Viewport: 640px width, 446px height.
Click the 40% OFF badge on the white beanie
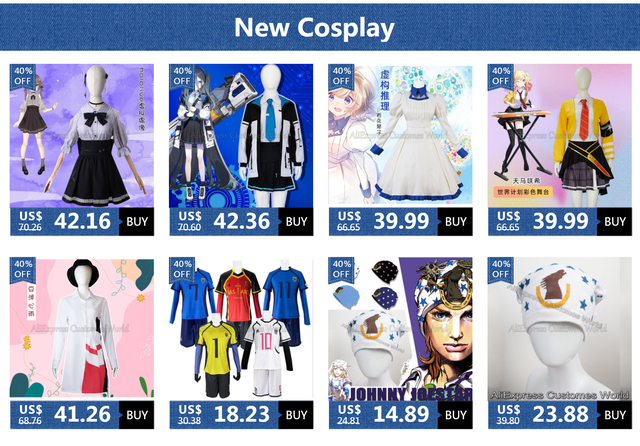point(500,269)
